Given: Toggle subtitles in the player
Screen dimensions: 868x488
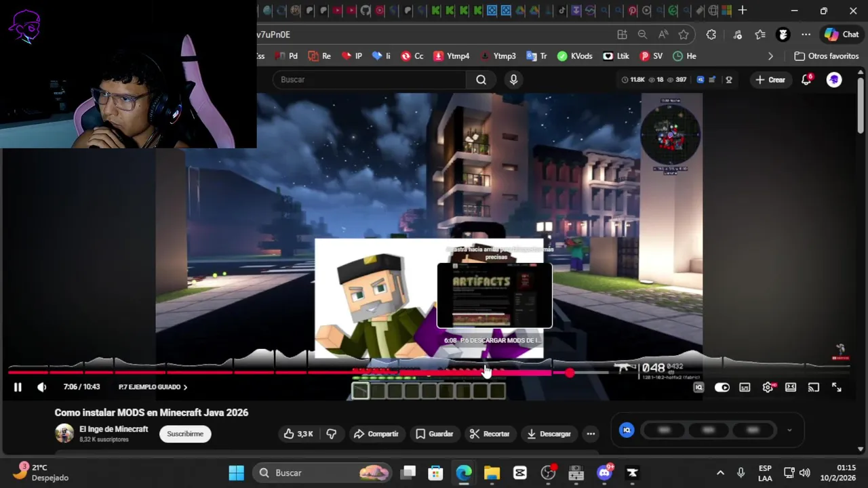Looking at the screenshot, I should (x=745, y=387).
